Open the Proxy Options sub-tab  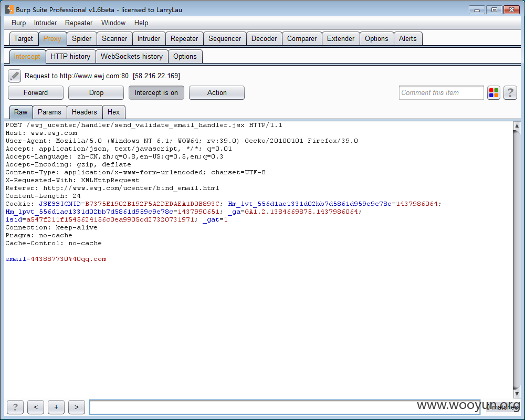point(185,56)
